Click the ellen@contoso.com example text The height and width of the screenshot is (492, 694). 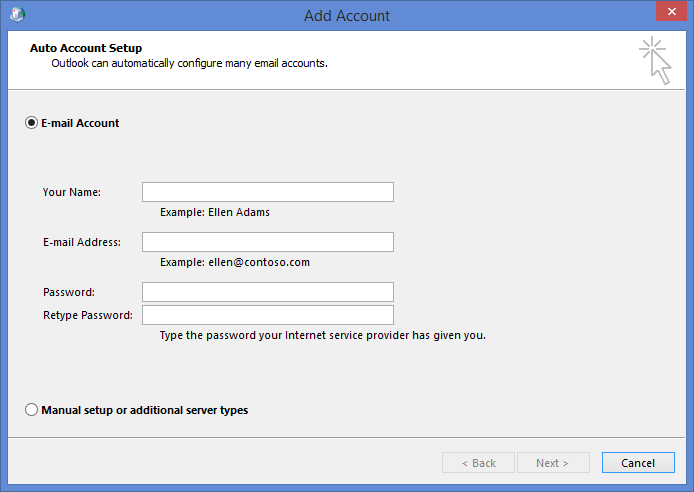coord(235,262)
